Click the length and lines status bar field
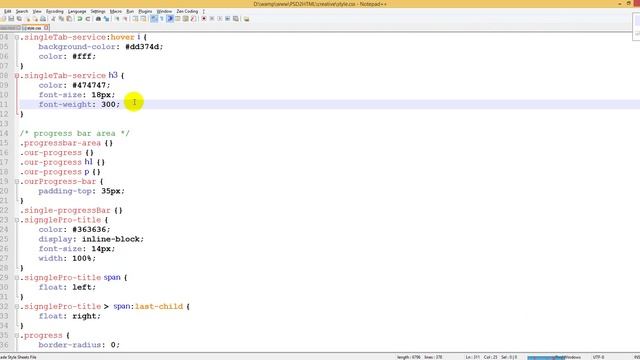The height and width of the screenshot is (360, 640). point(420,357)
